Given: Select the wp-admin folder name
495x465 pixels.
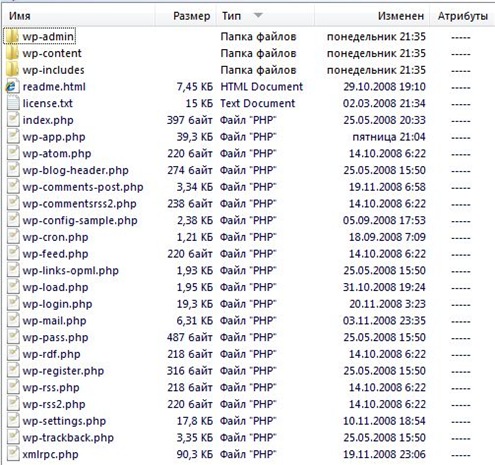Looking at the screenshot, I should coord(48,37).
